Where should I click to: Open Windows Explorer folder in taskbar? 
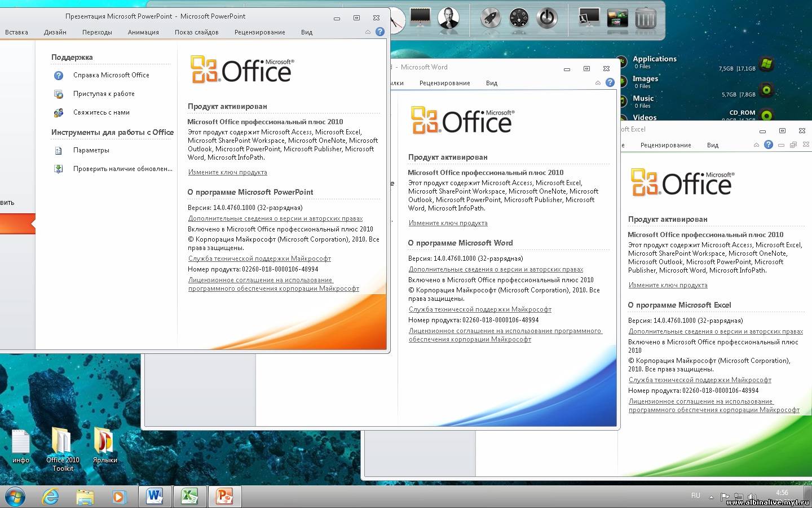[x=85, y=497]
